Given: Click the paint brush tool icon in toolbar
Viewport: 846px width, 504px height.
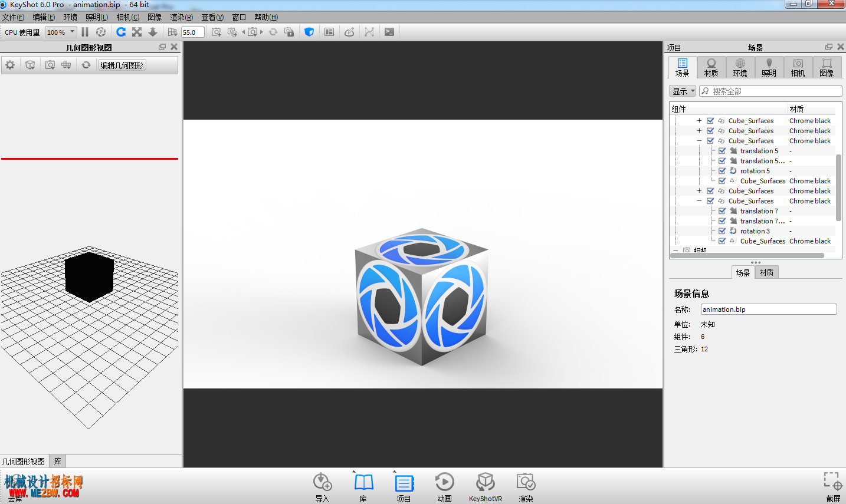Looking at the screenshot, I should 349,32.
